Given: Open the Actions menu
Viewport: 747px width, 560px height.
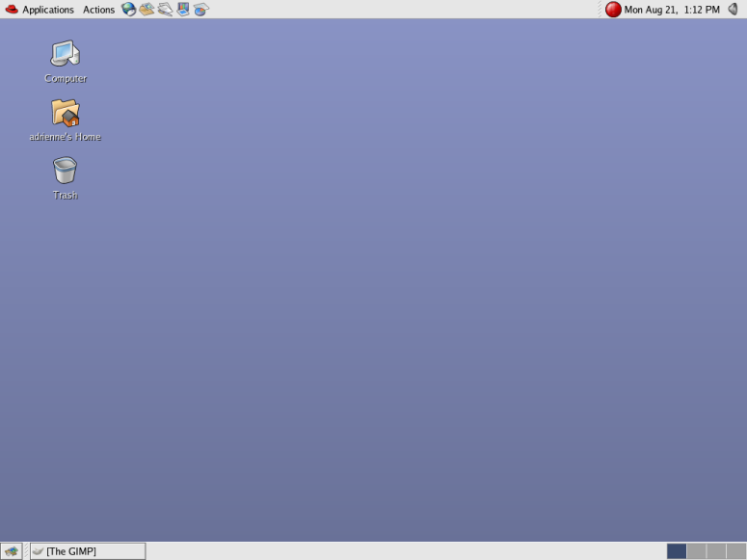Looking at the screenshot, I should 98,10.
